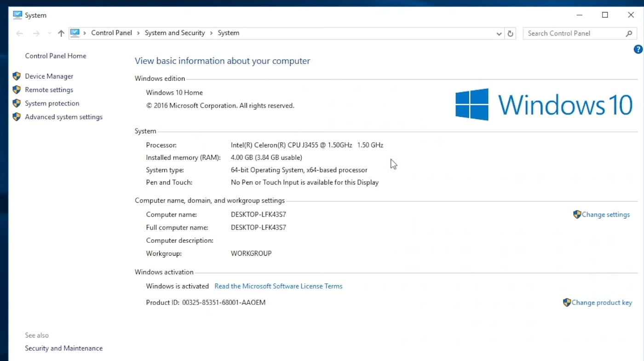Open Control Panel Home

point(56,56)
